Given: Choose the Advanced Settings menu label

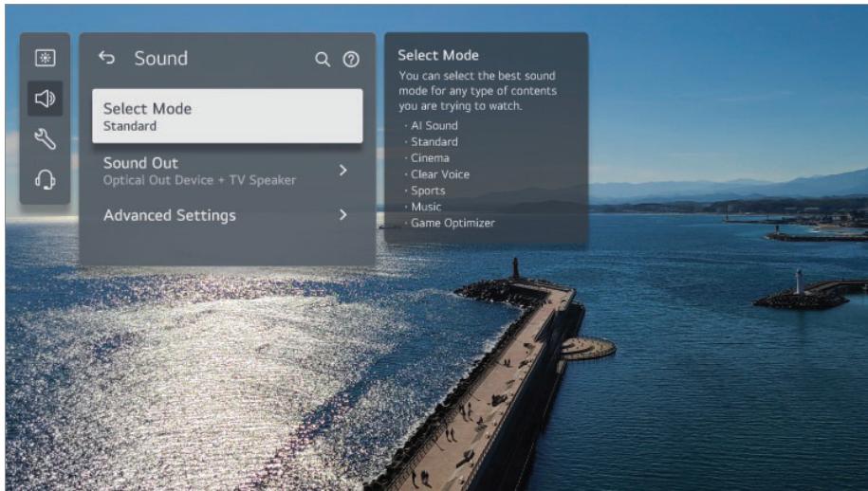Looking at the screenshot, I should click(x=169, y=215).
